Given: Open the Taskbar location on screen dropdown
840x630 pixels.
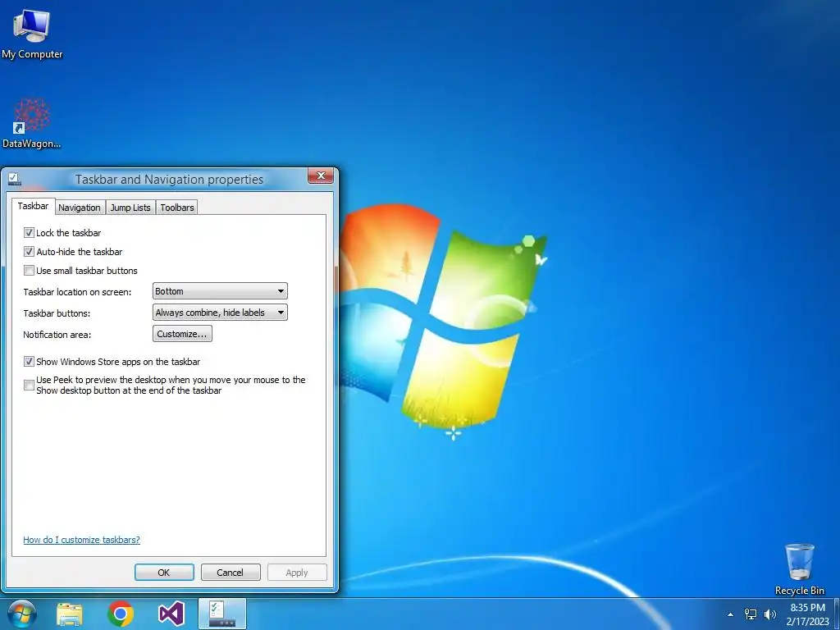Looking at the screenshot, I should 220,291.
